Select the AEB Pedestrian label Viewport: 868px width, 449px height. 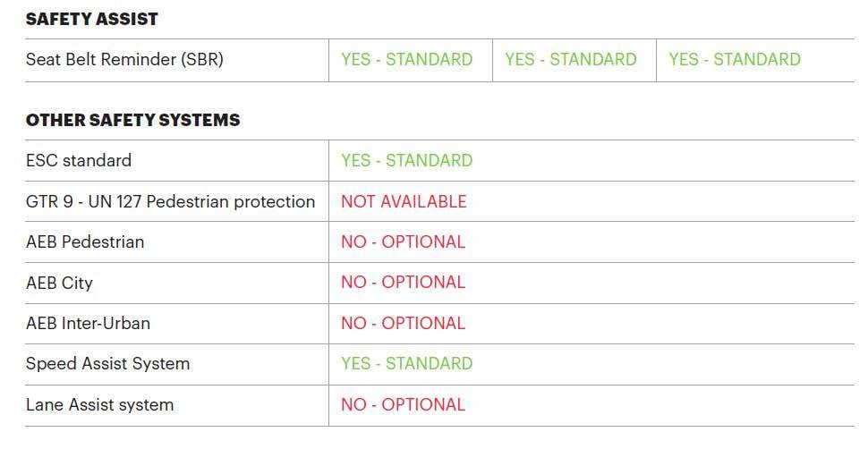click(x=85, y=242)
